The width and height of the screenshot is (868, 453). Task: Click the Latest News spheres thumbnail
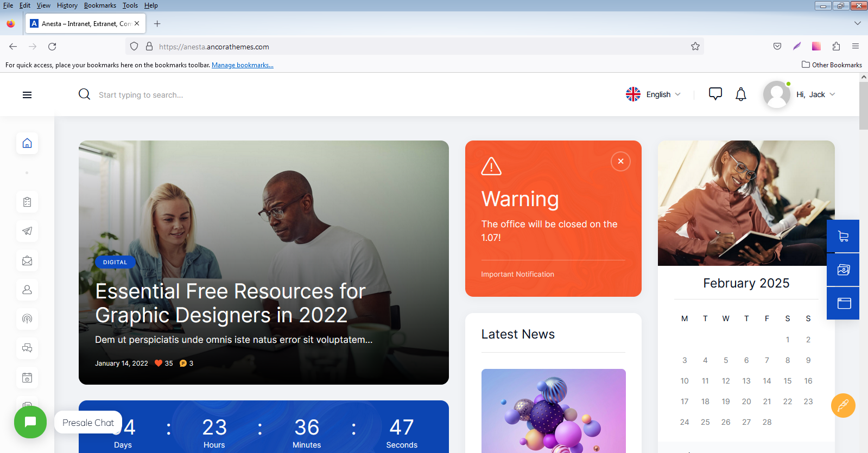pos(553,411)
